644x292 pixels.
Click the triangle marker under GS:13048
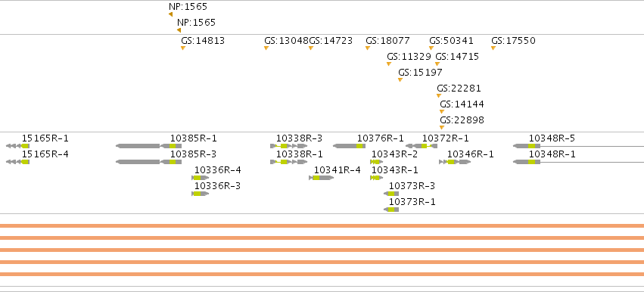[266, 48]
